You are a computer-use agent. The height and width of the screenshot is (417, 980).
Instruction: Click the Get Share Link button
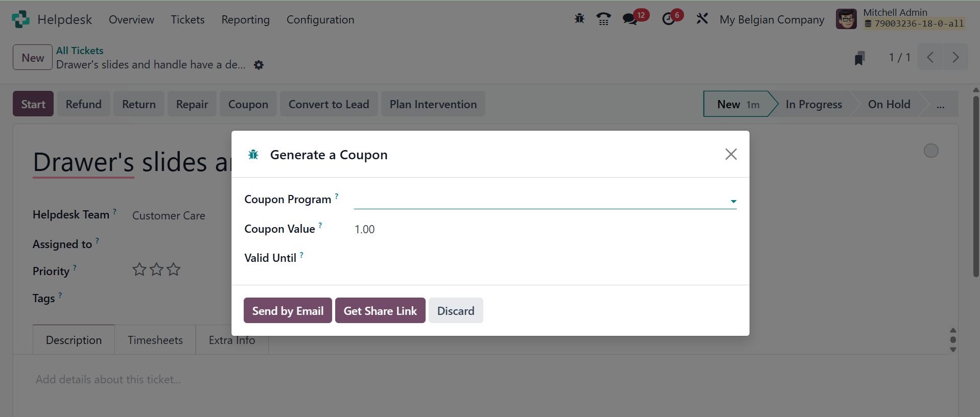coord(380,311)
